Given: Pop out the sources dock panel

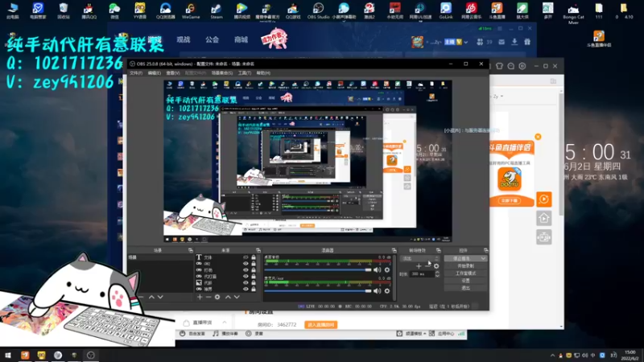Looking at the screenshot, I should point(258,250).
